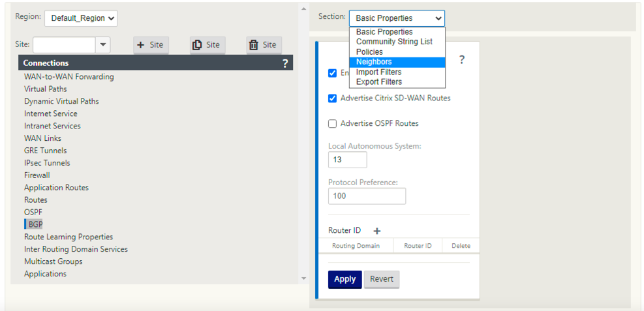644x311 pixels.
Task: Choose Neighbors in Section list
Action: pos(397,62)
